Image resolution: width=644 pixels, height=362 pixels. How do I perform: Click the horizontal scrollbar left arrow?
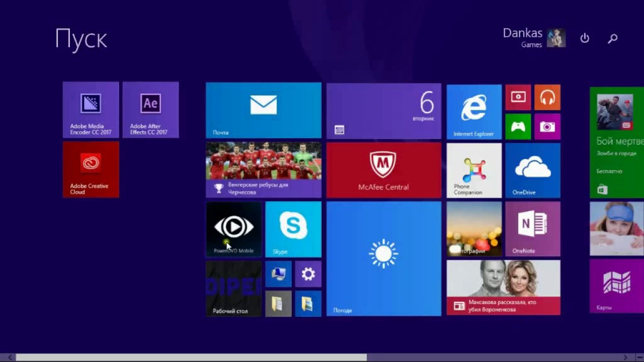click(x=10, y=357)
